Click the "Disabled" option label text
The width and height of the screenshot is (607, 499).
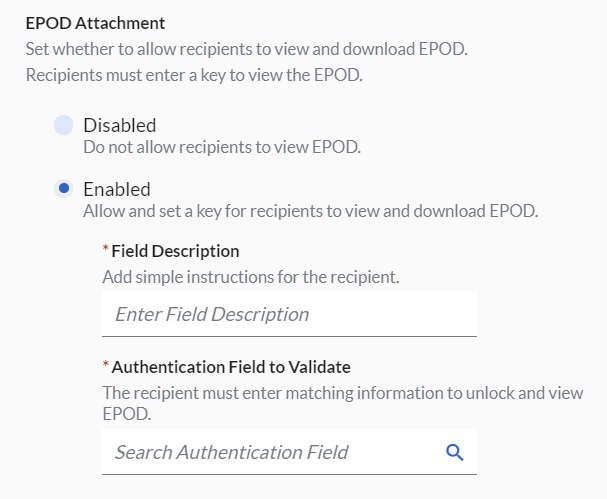point(119,125)
